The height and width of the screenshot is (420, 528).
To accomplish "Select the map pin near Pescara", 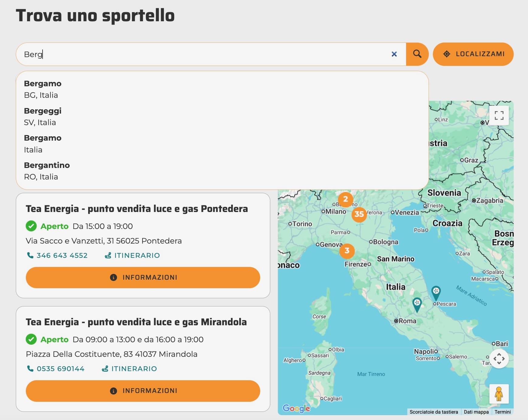I will [436, 292].
